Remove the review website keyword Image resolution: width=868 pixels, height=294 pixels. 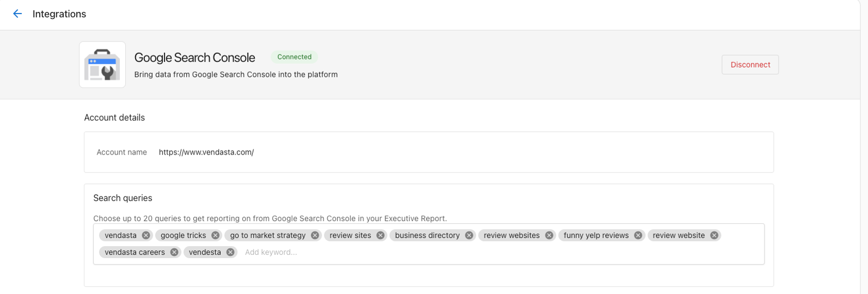(x=714, y=236)
